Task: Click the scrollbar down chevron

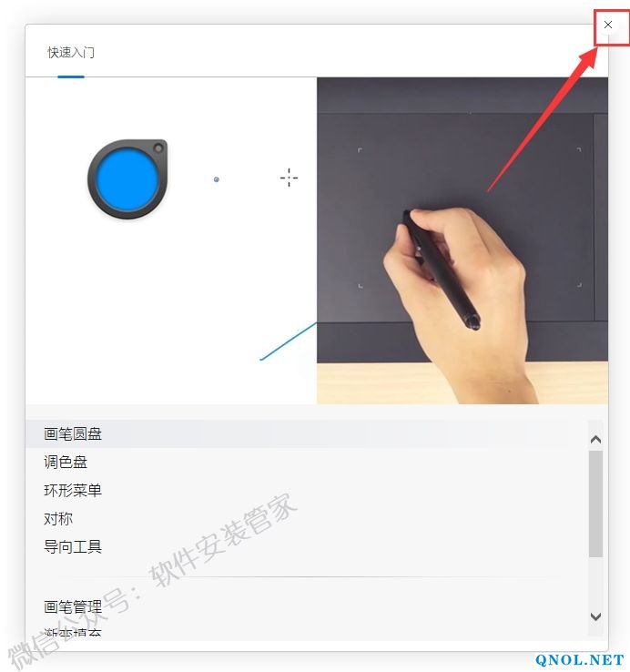Action: click(x=595, y=616)
